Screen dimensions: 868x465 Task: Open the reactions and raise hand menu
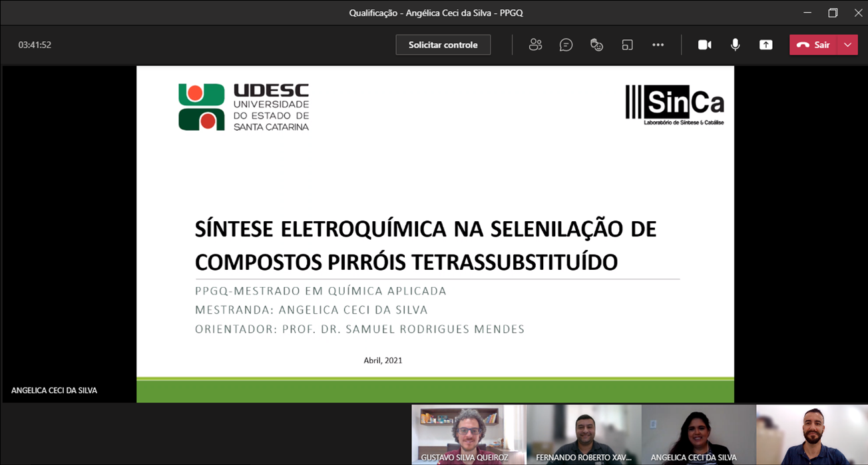click(x=596, y=45)
